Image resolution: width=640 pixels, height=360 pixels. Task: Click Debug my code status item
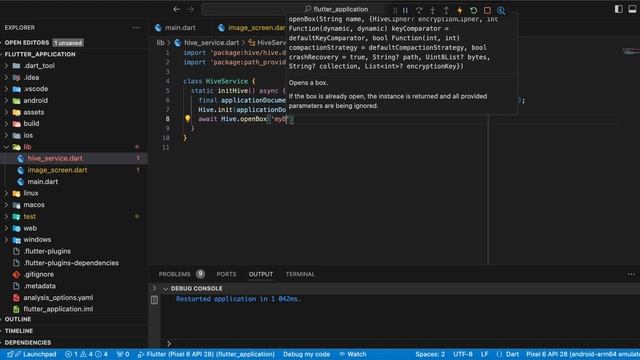coord(306,354)
